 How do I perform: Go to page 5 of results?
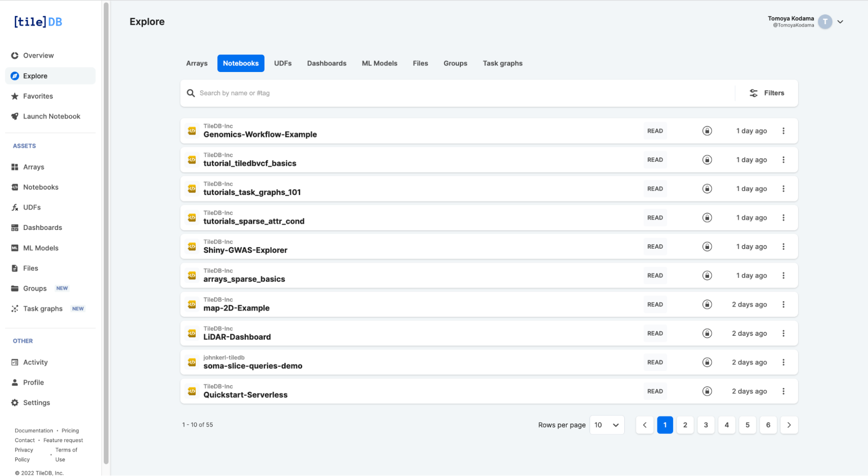click(747, 425)
